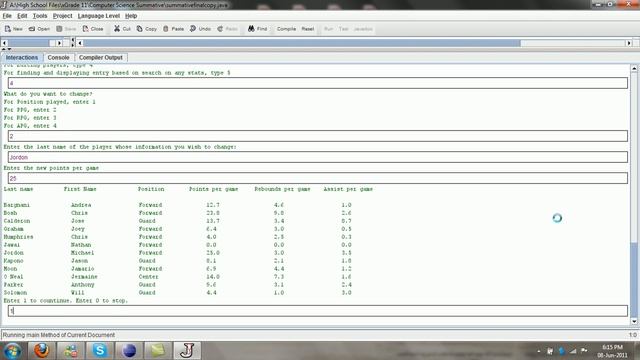Open Sticky Notes taskbar icon
This screenshot has height=360, width=640.
[158, 351]
